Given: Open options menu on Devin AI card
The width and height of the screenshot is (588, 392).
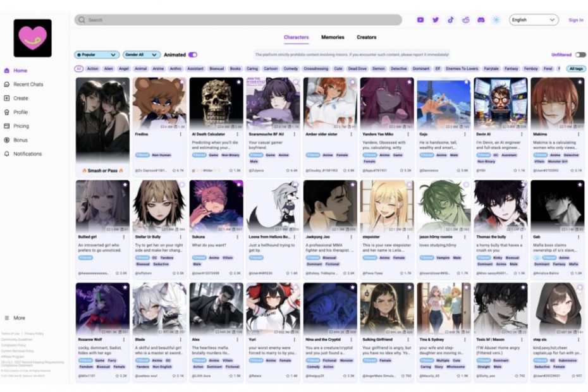Looking at the screenshot, I should [x=522, y=134].
